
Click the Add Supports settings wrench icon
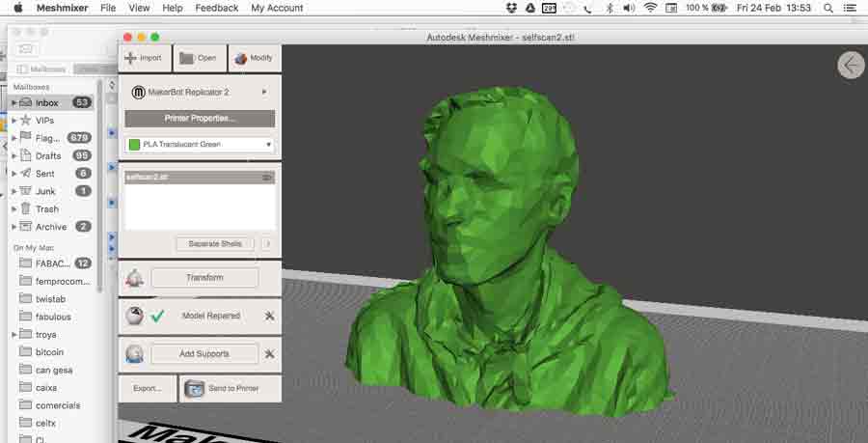click(x=270, y=354)
